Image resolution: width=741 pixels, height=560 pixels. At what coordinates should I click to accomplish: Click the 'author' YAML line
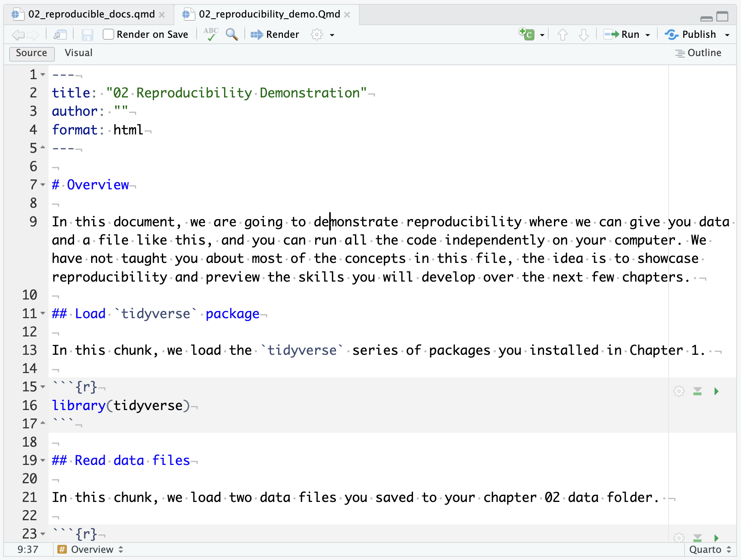pos(90,111)
